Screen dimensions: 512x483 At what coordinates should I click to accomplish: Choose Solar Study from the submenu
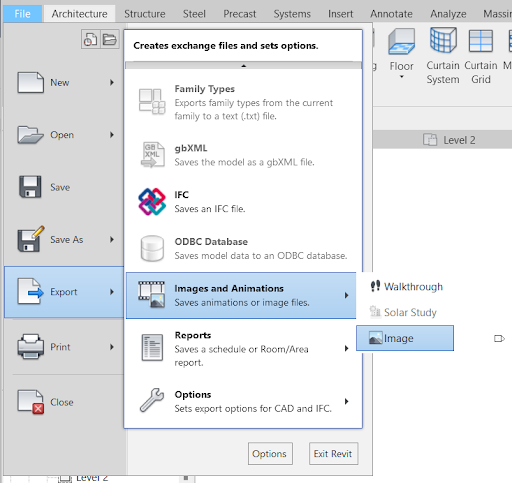[x=403, y=312]
